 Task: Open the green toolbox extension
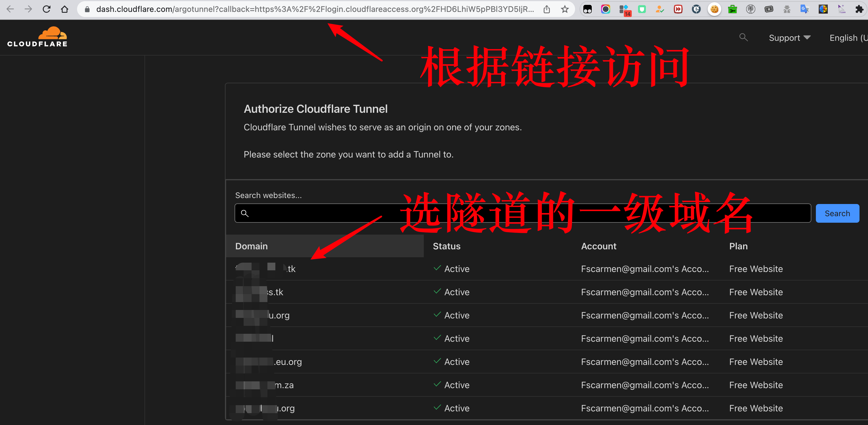(x=733, y=9)
